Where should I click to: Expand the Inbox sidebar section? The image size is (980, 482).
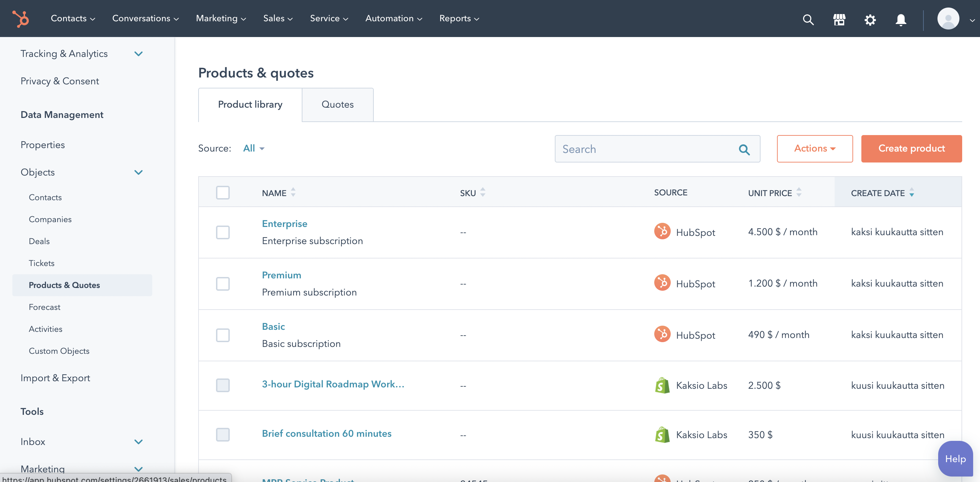(x=139, y=442)
